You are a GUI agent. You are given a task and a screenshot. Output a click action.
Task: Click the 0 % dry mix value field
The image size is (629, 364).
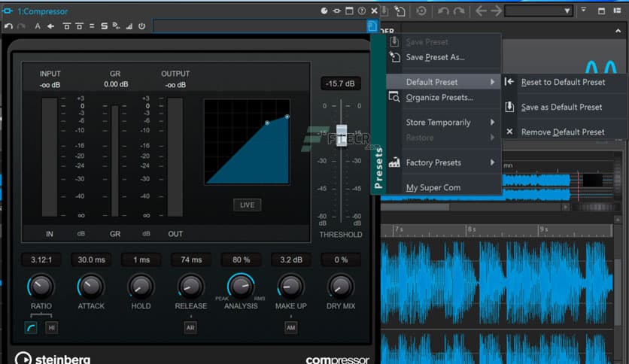click(341, 259)
